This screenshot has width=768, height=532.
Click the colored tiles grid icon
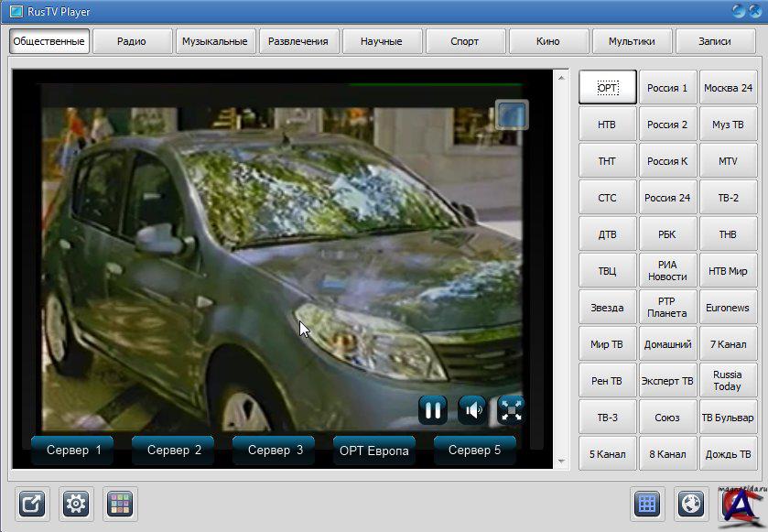pyautogui.click(x=120, y=503)
